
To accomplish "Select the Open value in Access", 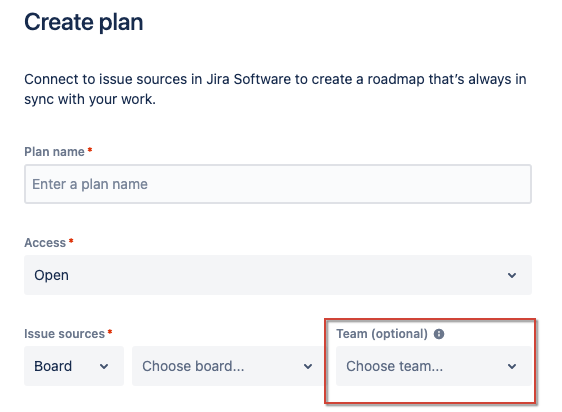I will tap(51, 275).
